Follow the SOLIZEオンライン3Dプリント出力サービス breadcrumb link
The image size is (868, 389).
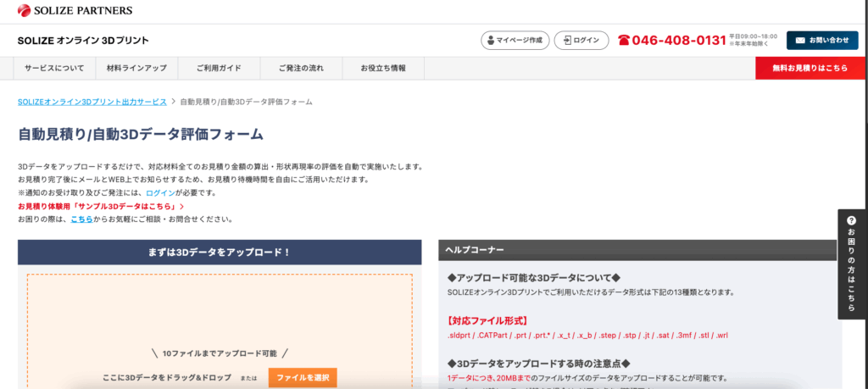tap(92, 102)
